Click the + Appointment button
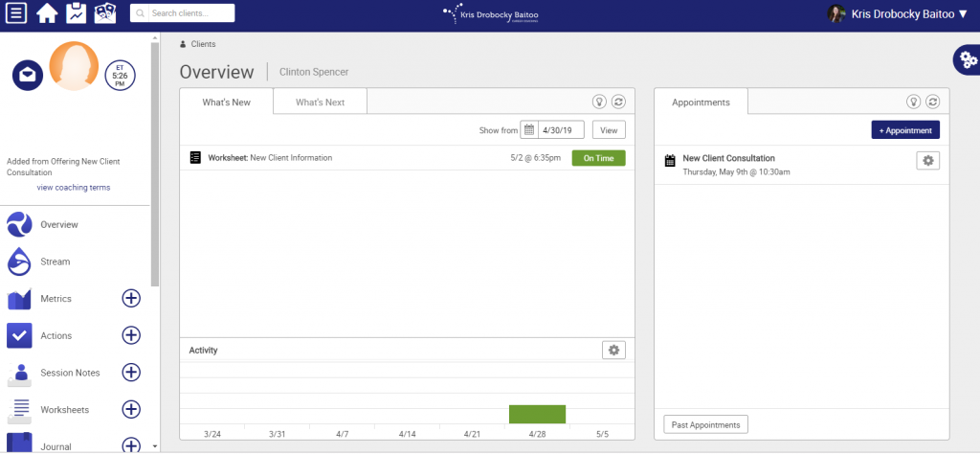The image size is (980, 455). (905, 130)
